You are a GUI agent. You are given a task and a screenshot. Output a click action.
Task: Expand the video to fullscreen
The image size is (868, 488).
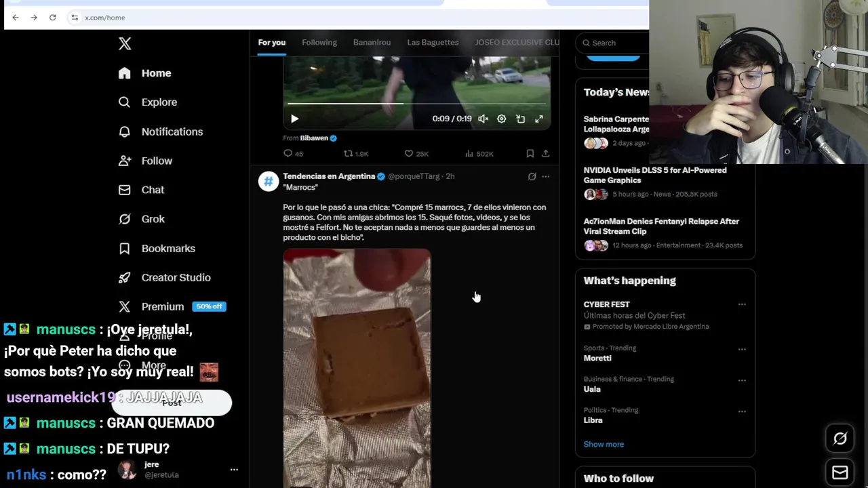(x=539, y=119)
